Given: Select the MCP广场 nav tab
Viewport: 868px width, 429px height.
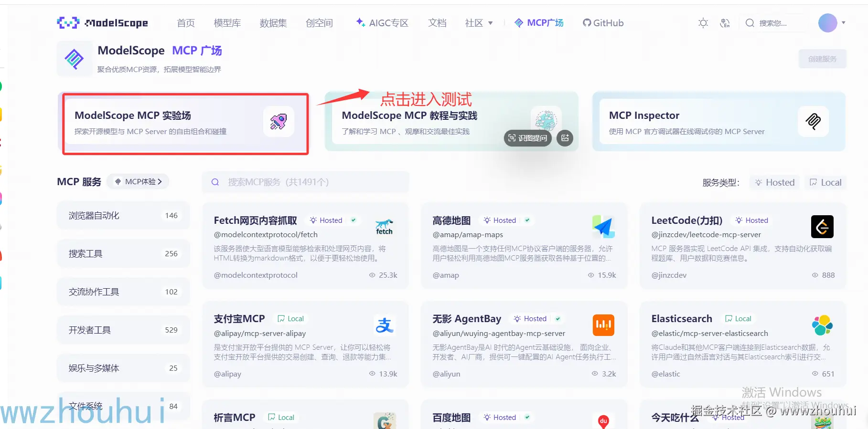Looking at the screenshot, I should [539, 23].
